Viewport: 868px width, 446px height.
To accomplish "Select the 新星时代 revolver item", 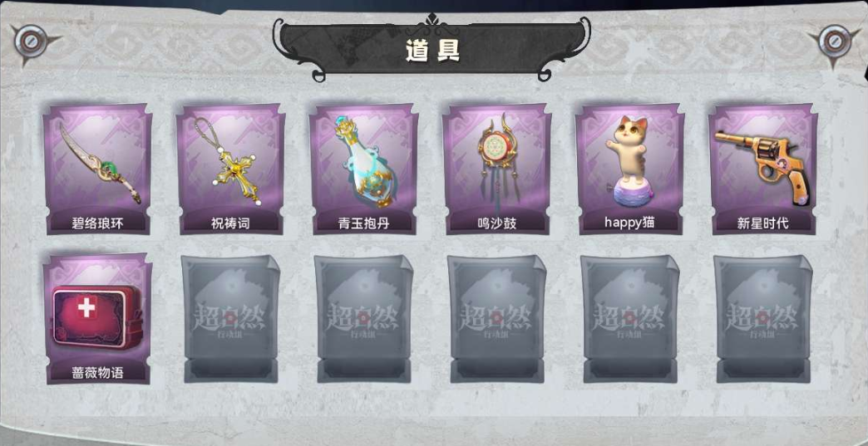I will click(762, 169).
